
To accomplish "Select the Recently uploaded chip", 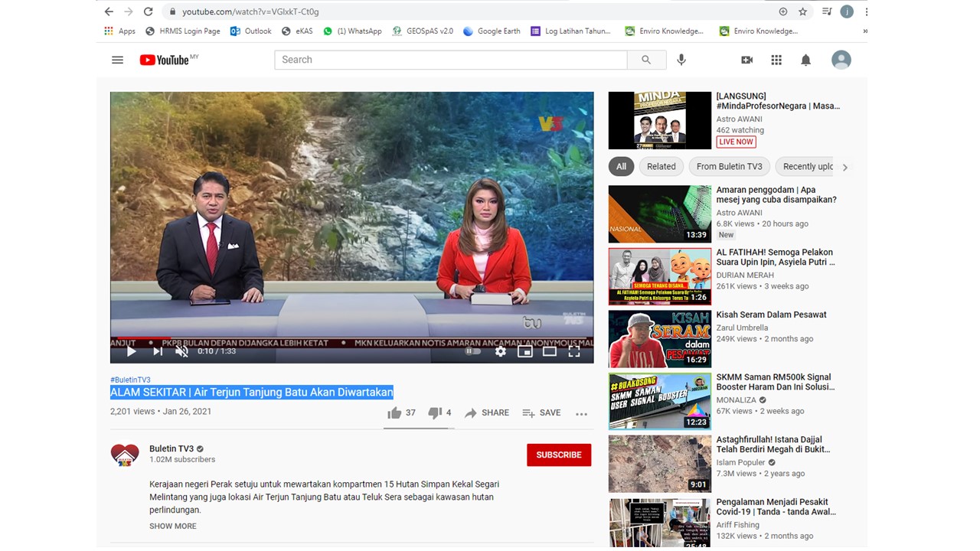I will pos(805,167).
